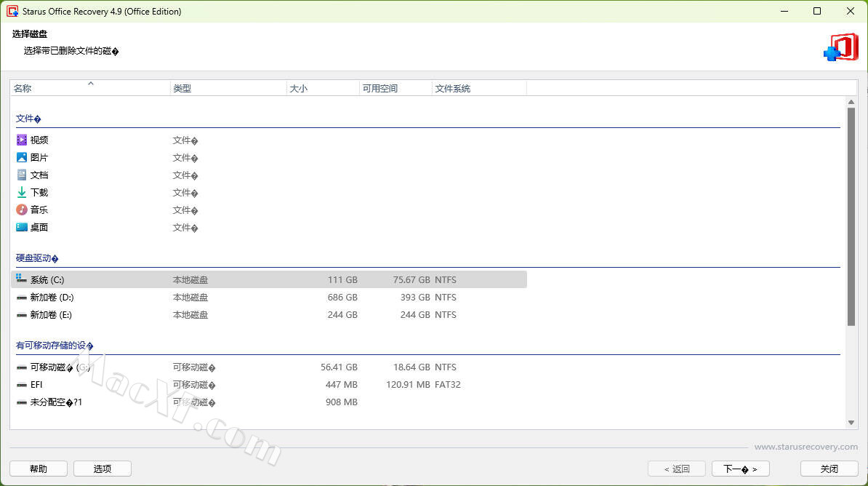Sort list by 可用空间 column header
The image size is (868, 486).
(395, 88)
